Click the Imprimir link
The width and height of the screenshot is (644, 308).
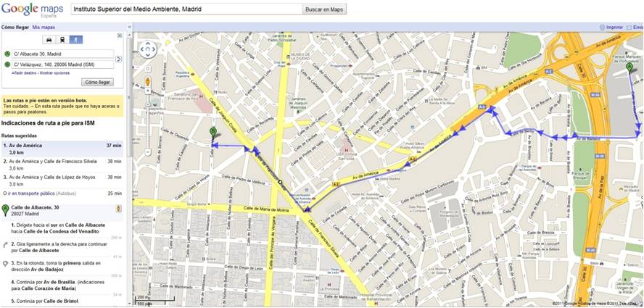(614, 27)
